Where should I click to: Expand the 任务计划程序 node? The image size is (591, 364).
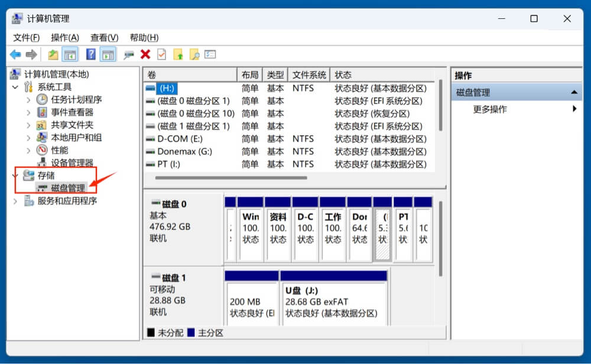tap(28, 100)
